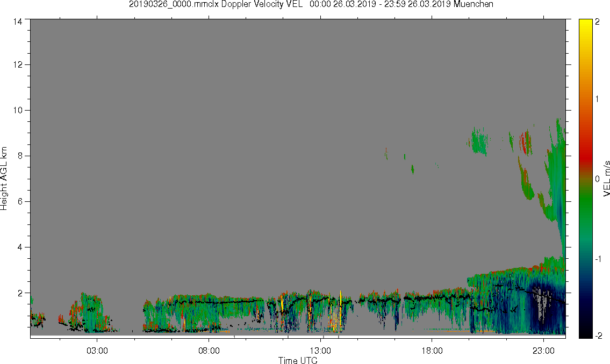Click the height axis tick label 14

pyautogui.click(x=18, y=22)
